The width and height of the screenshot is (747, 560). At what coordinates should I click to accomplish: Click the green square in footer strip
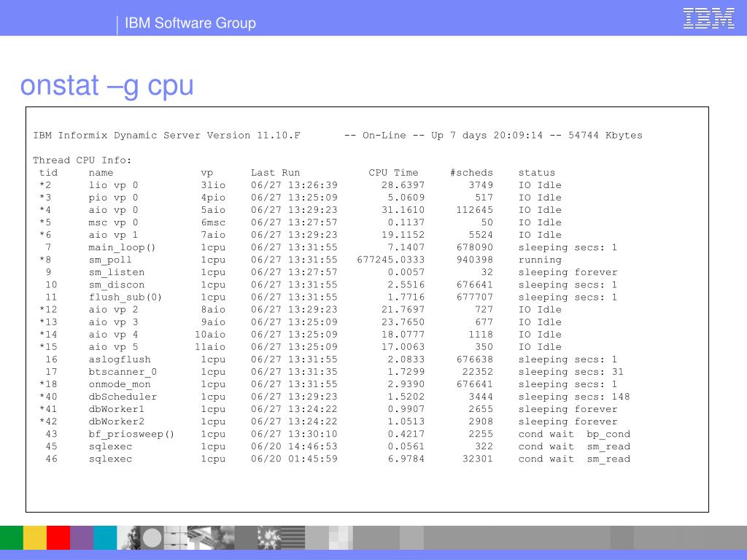[12, 537]
